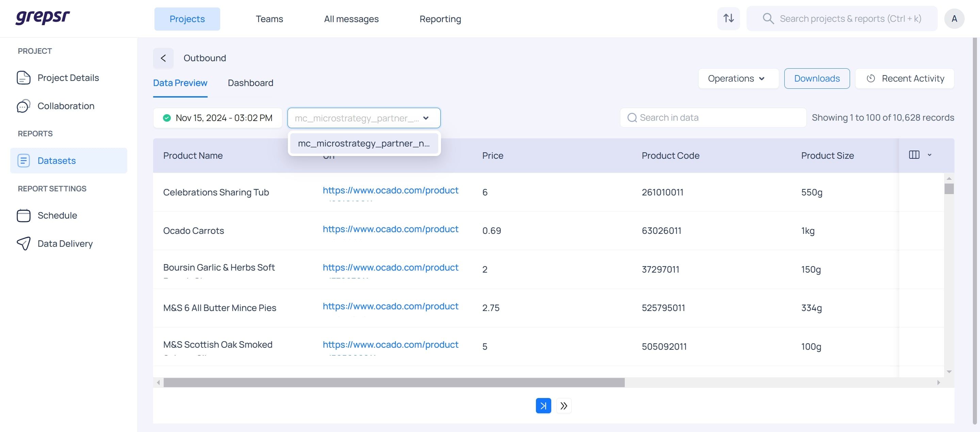
Task: Click the magnifier icon in global search
Action: coord(768,19)
